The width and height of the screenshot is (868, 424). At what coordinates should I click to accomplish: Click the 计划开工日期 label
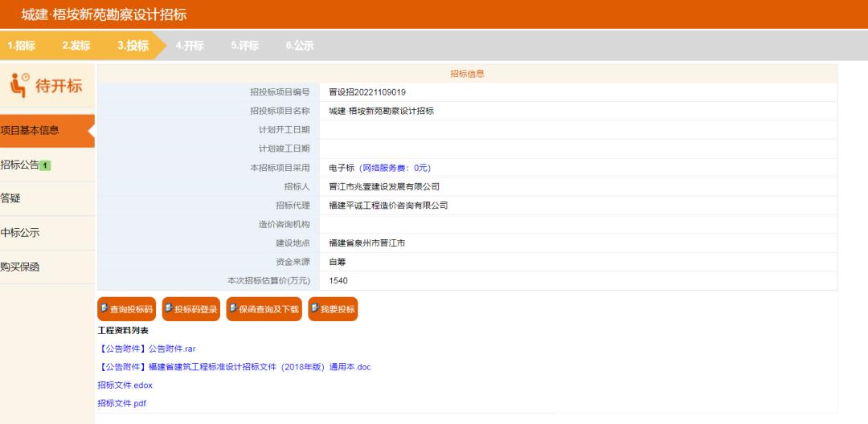tap(285, 130)
